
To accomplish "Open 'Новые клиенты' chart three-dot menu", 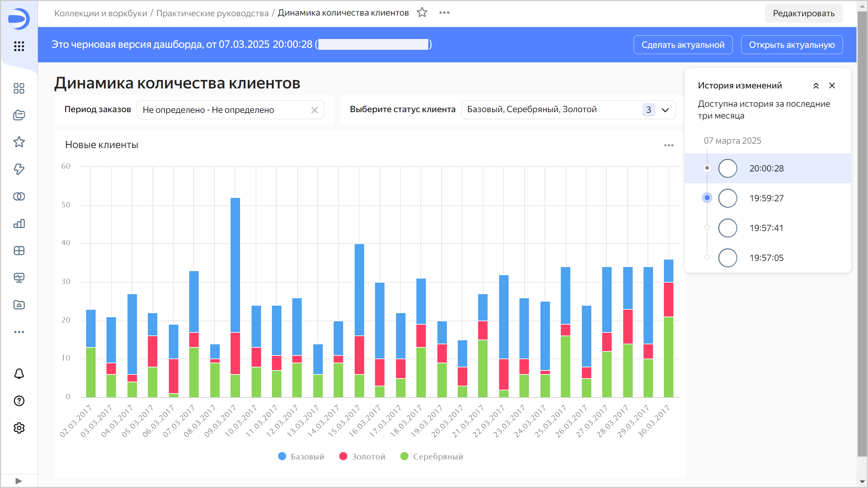I will coord(669,145).
